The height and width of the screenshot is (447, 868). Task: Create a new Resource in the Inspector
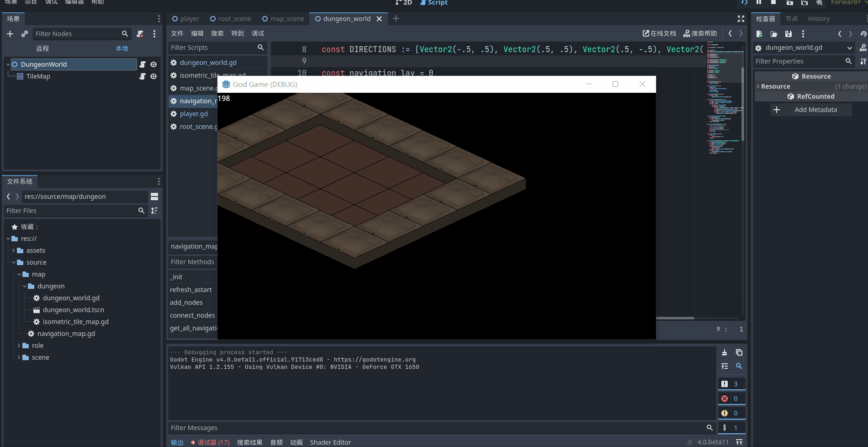[x=759, y=34]
